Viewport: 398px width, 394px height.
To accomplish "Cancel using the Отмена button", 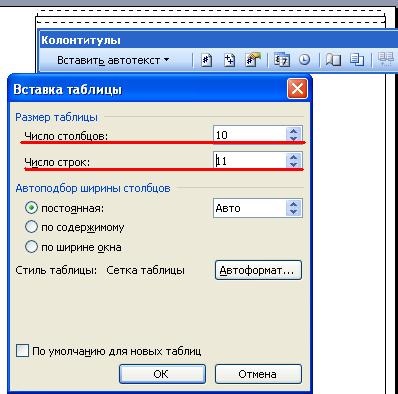I will point(258,374).
